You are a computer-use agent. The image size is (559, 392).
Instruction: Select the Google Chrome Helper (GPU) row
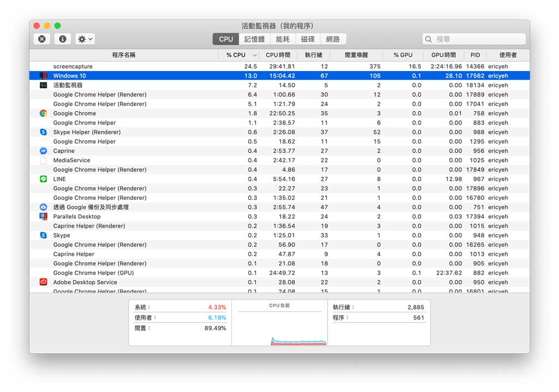pyautogui.click(x=279, y=273)
